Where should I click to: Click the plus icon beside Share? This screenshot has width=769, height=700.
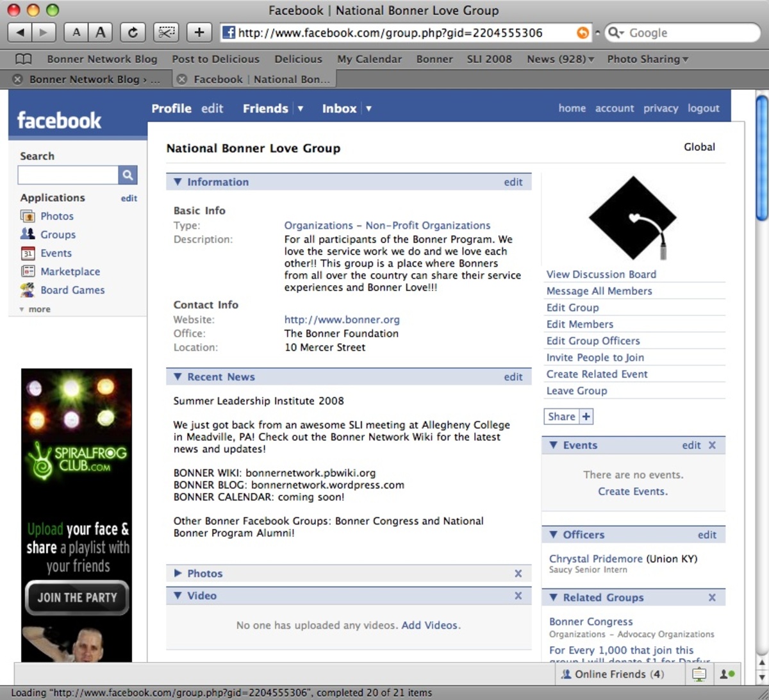pyautogui.click(x=586, y=417)
